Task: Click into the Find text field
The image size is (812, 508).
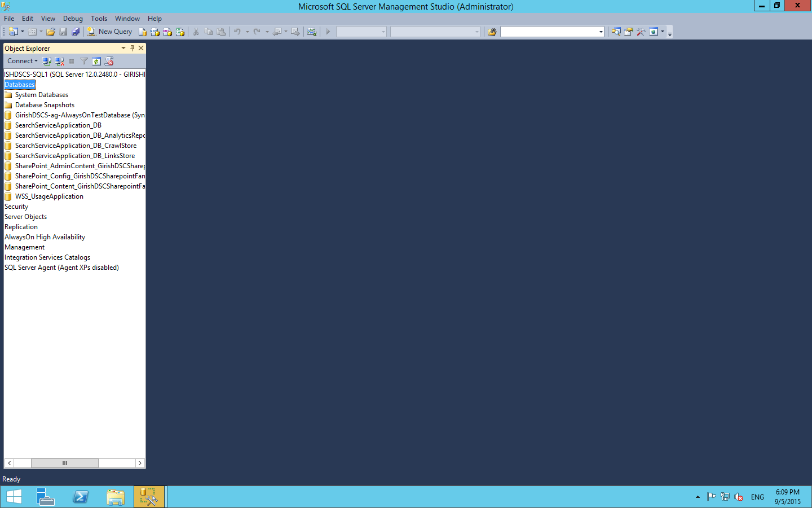Action: 549,32
